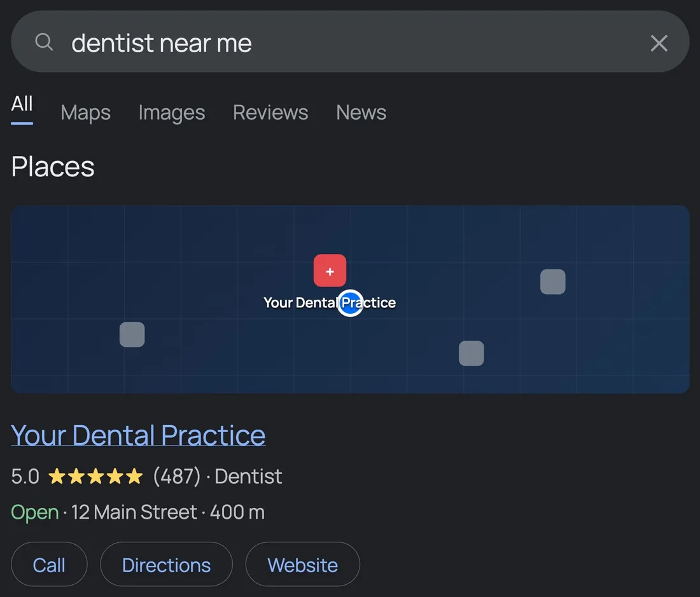Click the 'Your Dental Practice' map label
This screenshot has width=700, height=597.
click(x=330, y=303)
